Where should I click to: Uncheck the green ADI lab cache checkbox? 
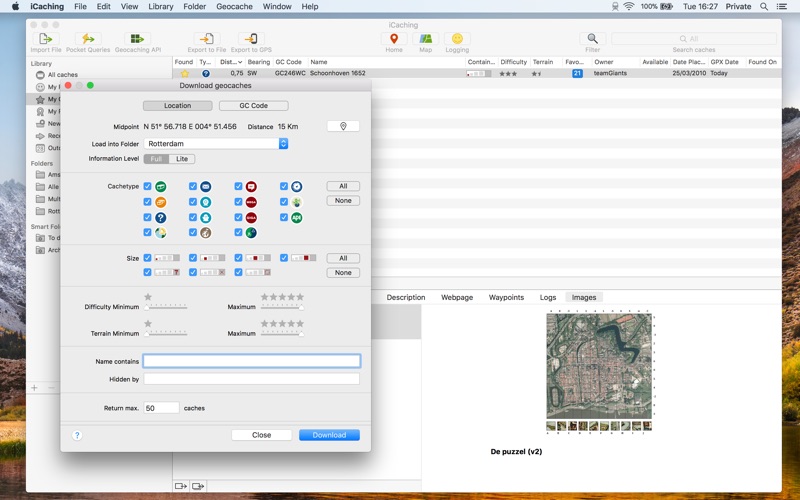coord(284,217)
